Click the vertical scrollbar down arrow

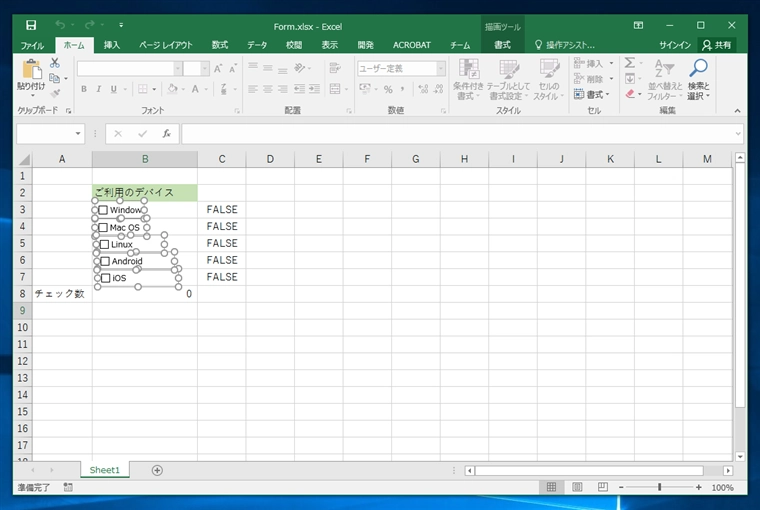740,457
